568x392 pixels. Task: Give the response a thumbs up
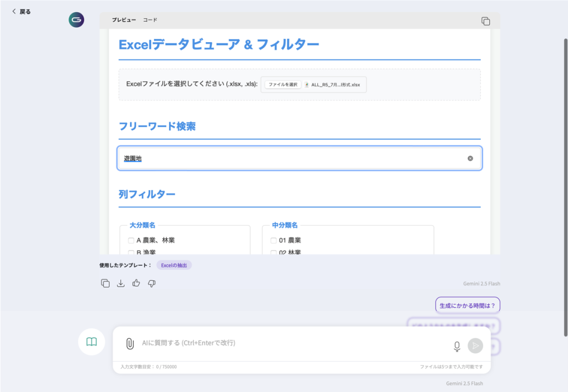click(136, 283)
